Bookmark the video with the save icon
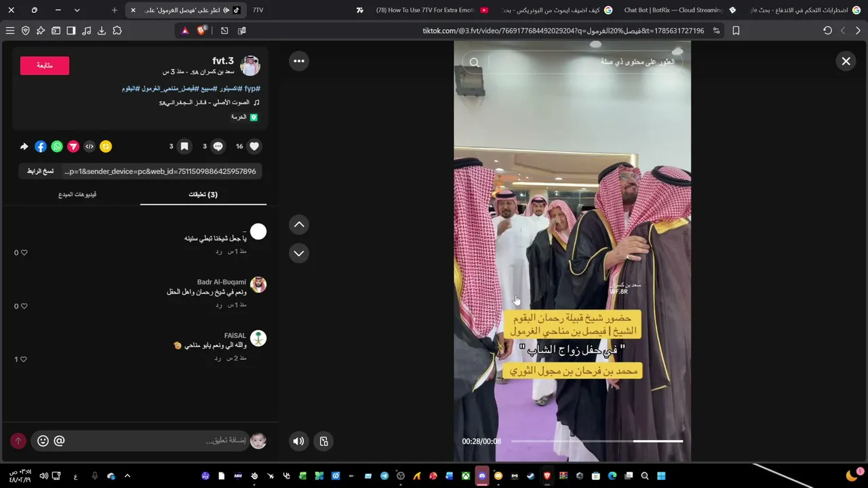868x488 pixels. 184,146
